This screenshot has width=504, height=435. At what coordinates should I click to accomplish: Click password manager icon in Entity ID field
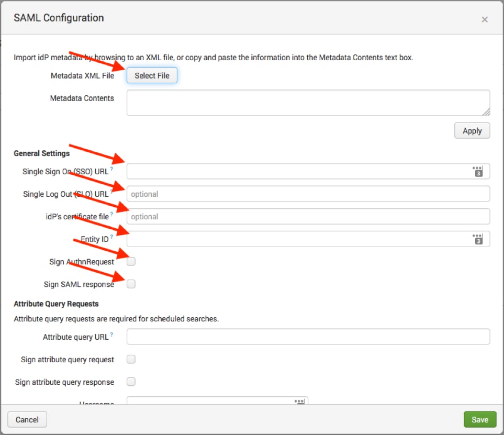(478, 239)
